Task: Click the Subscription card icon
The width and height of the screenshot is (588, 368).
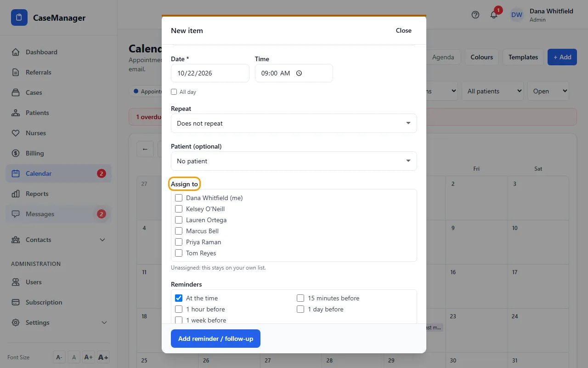Action: [16, 302]
